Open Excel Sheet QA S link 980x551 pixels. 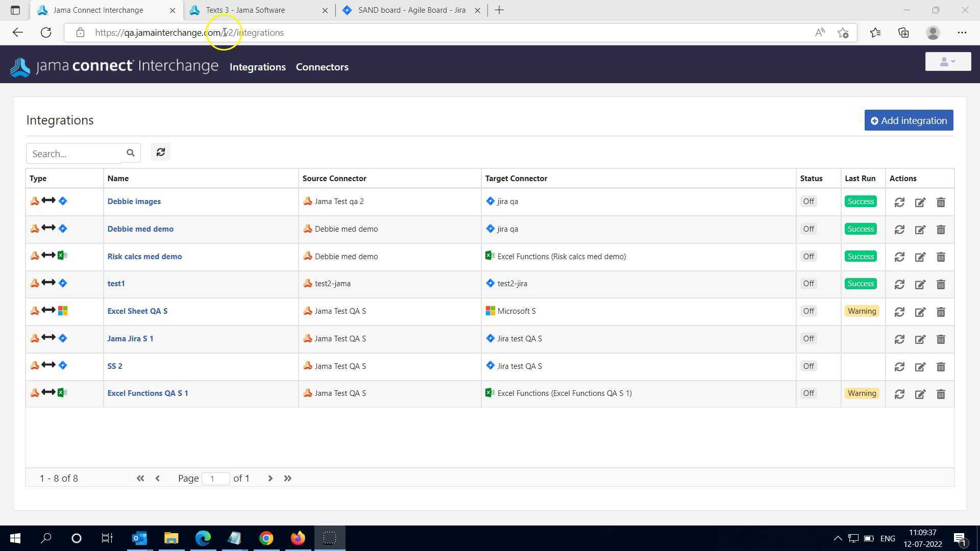[x=137, y=311]
